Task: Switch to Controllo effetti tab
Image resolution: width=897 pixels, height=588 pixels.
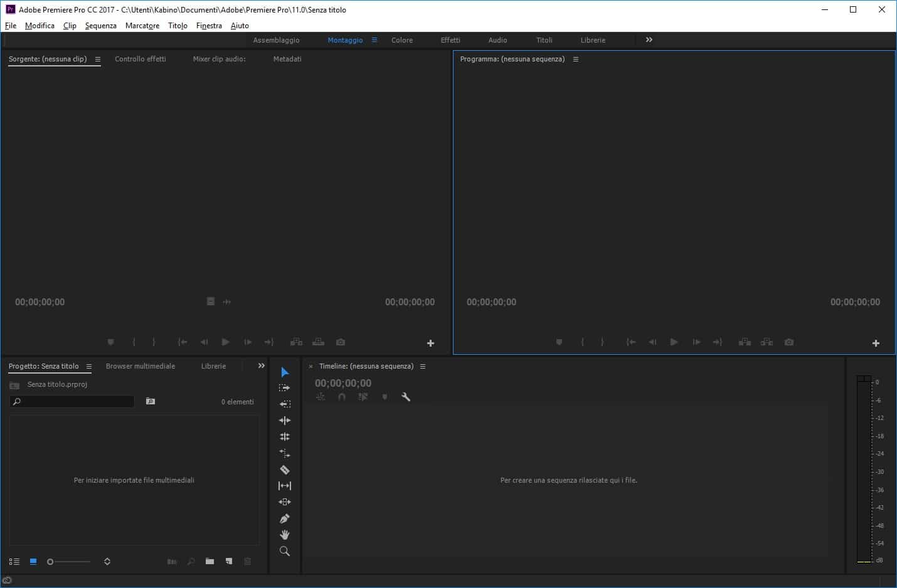Action: click(141, 59)
